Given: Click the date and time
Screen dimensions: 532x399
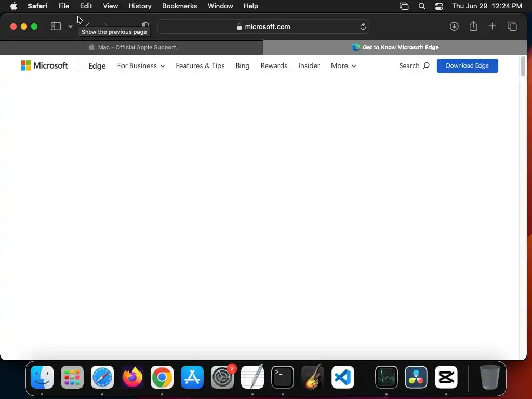Looking at the screenshot, I should (x=487, y=6).
